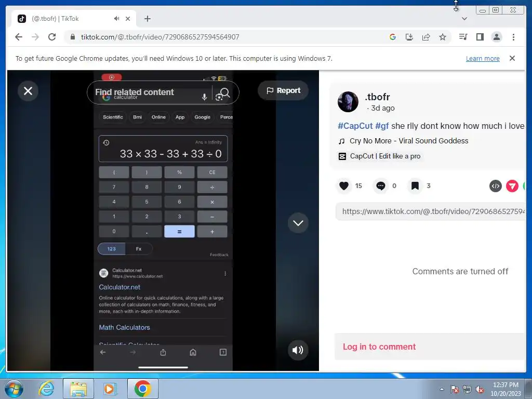Reload the TikTok page
The width and height of the screenshot is (532, 399).
[x=52, y=37]
